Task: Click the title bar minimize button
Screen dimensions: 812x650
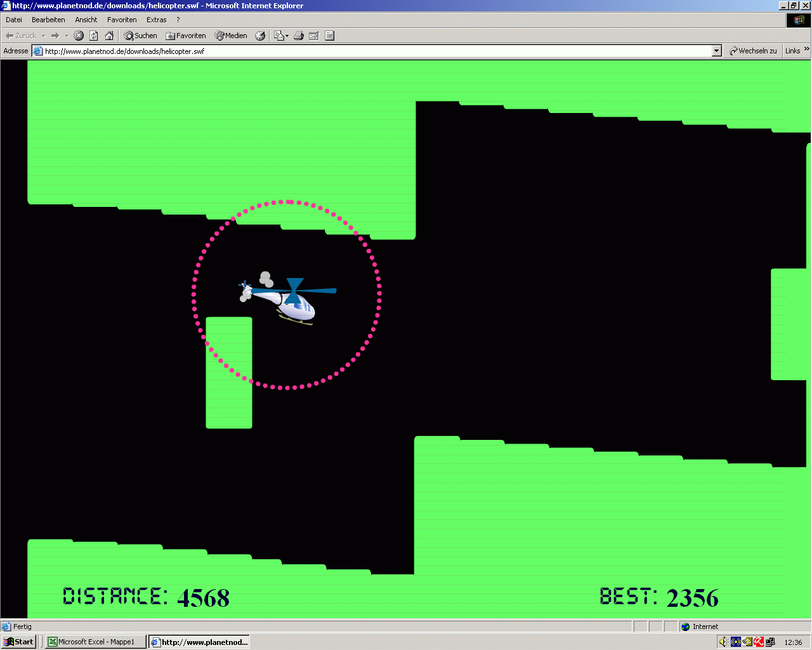Action: 783,6
